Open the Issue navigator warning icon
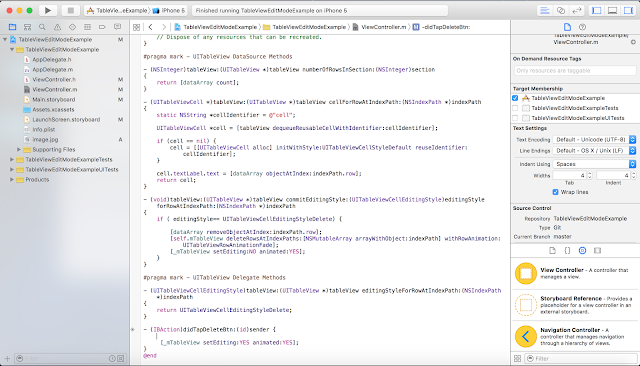 (57, 27)
